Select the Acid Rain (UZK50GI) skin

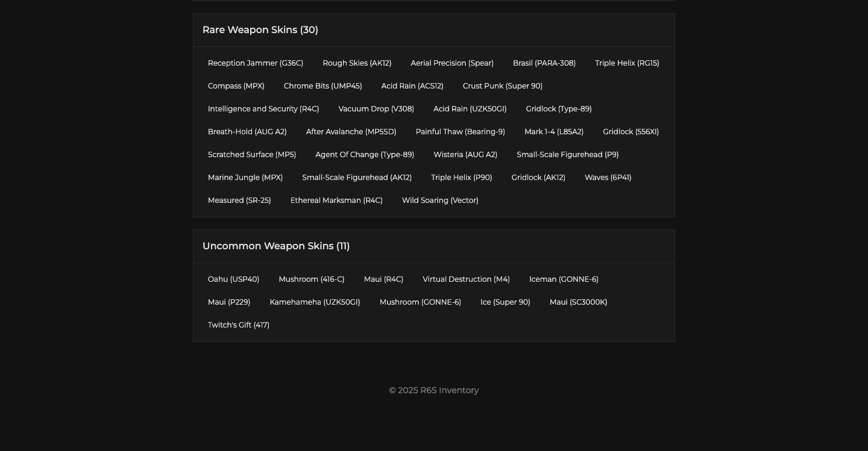[x=470, y=109]
